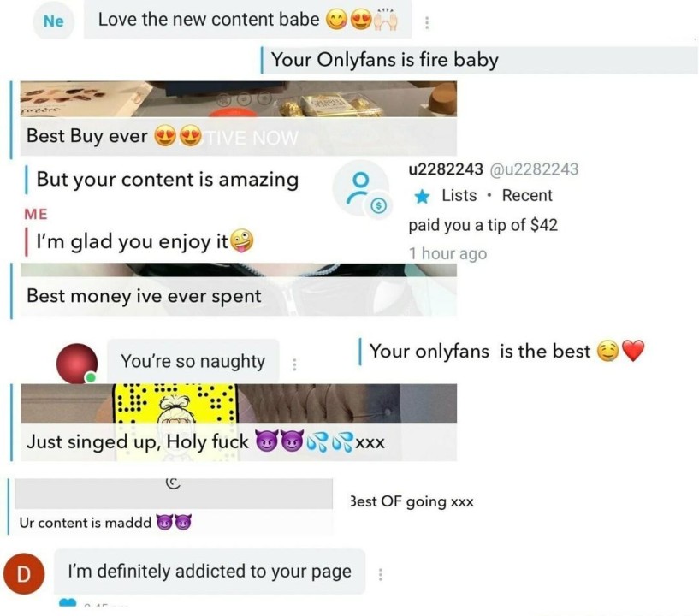Click the 'Best money ive ever spent' message
The image size is (699, 616).
[144, 295]
